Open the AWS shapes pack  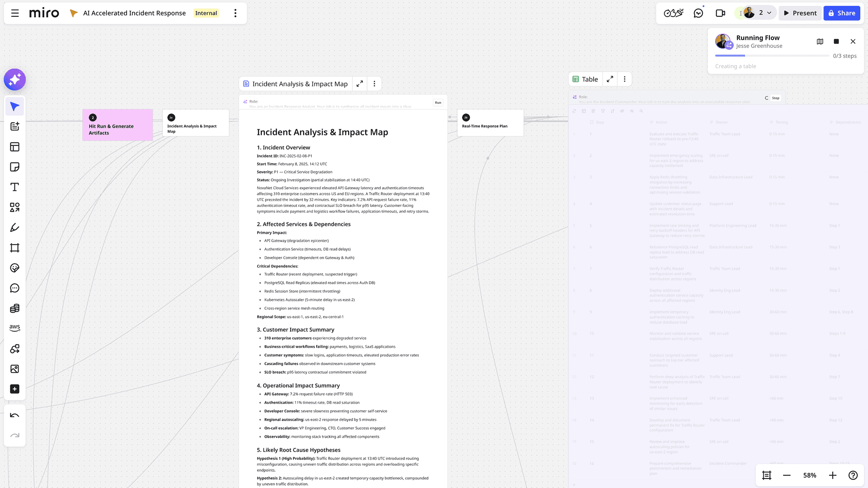pos(14,328)
